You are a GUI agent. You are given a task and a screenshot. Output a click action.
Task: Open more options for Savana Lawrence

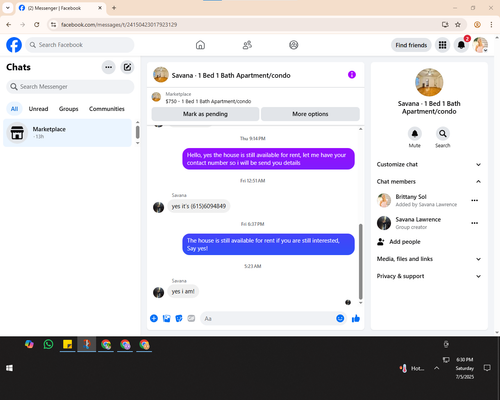coord(475,223)
